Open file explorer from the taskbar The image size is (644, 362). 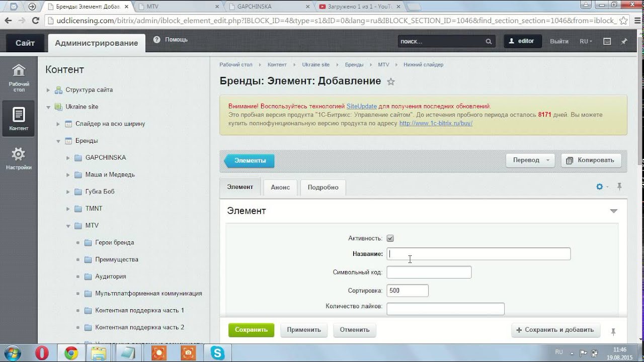coord(99,352)
